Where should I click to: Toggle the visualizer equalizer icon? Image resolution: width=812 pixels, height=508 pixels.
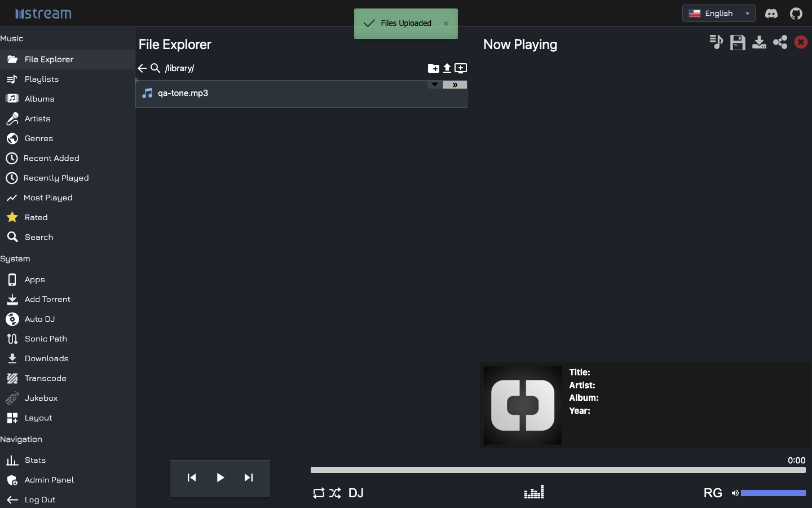coord(534,492)
